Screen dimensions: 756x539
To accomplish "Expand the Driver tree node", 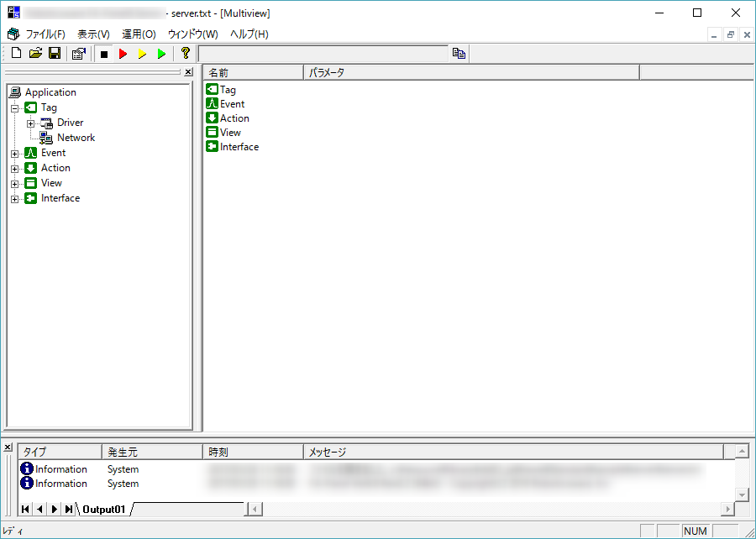I will (x=31, y=123).
